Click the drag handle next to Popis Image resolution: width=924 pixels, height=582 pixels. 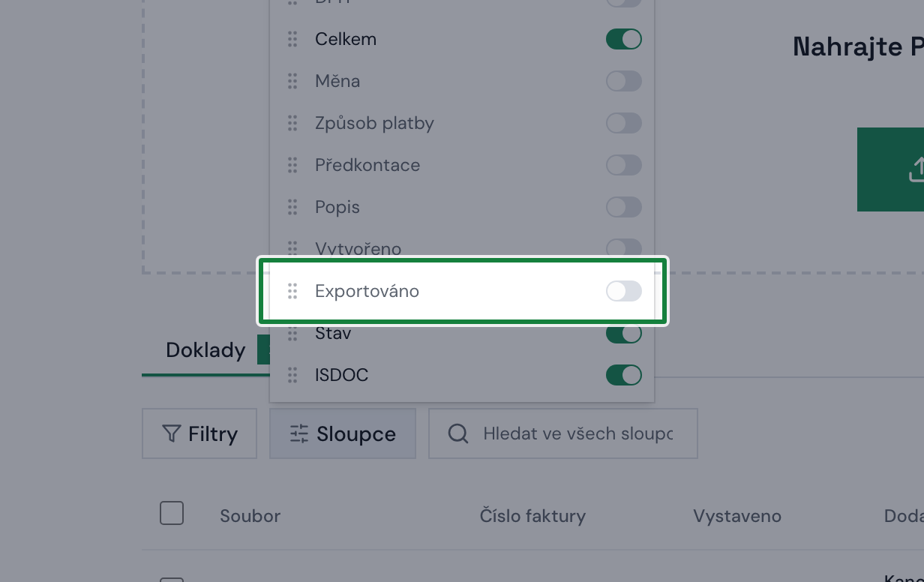[292, 207]
